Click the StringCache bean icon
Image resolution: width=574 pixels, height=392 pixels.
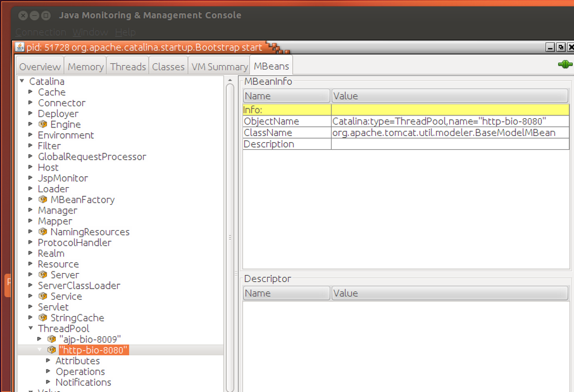[x=43, y=318]
